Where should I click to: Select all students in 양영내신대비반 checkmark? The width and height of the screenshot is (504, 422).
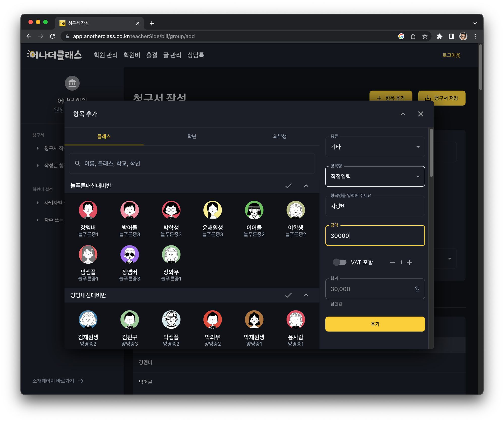point(288,295)
